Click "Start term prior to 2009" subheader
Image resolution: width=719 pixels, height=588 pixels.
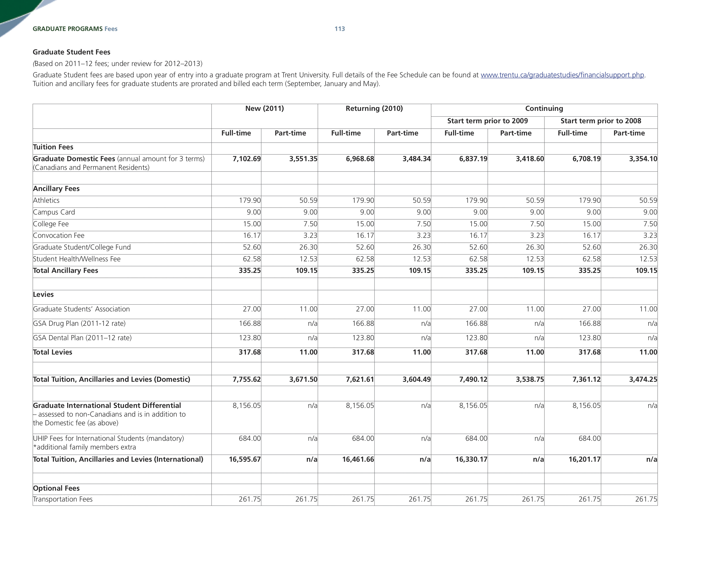(488, 121)
